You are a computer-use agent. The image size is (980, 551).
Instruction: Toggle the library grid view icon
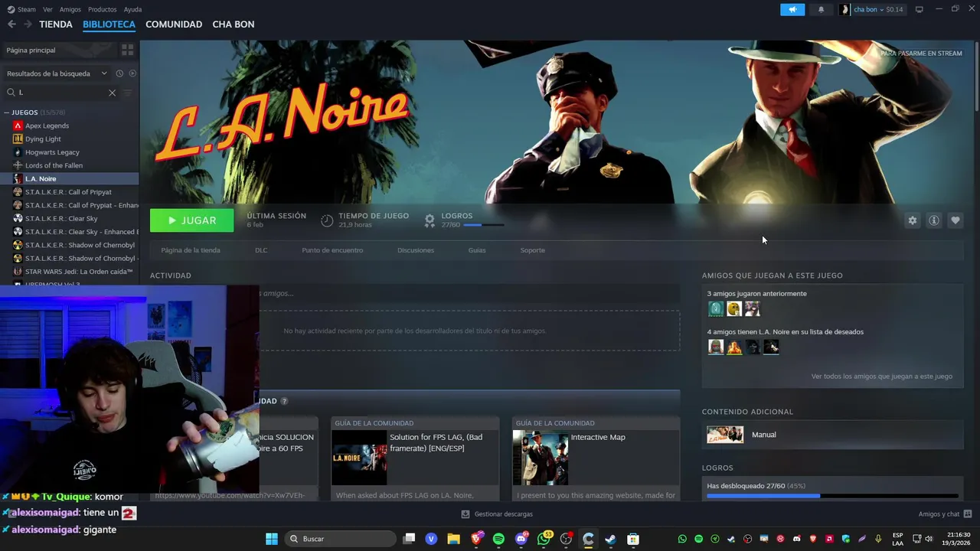[x=128, y=50]
